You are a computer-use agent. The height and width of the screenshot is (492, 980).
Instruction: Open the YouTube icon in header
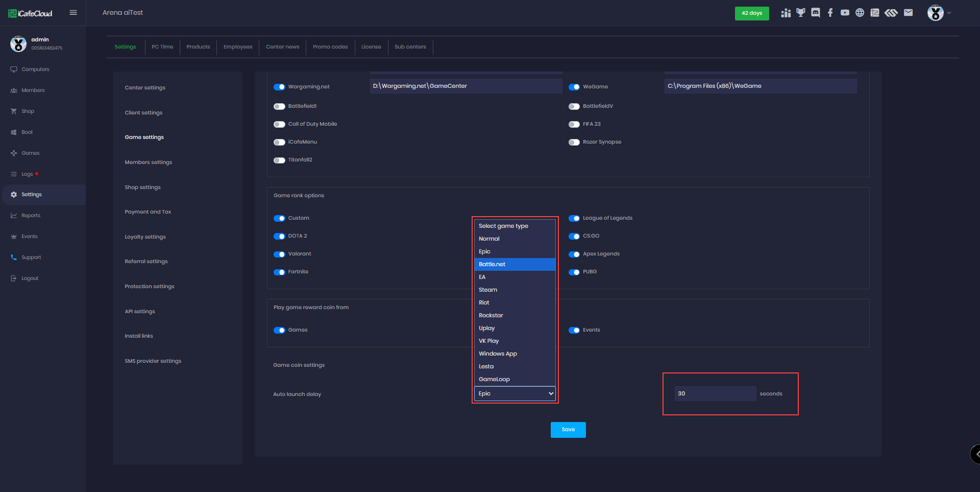(845, 13)
